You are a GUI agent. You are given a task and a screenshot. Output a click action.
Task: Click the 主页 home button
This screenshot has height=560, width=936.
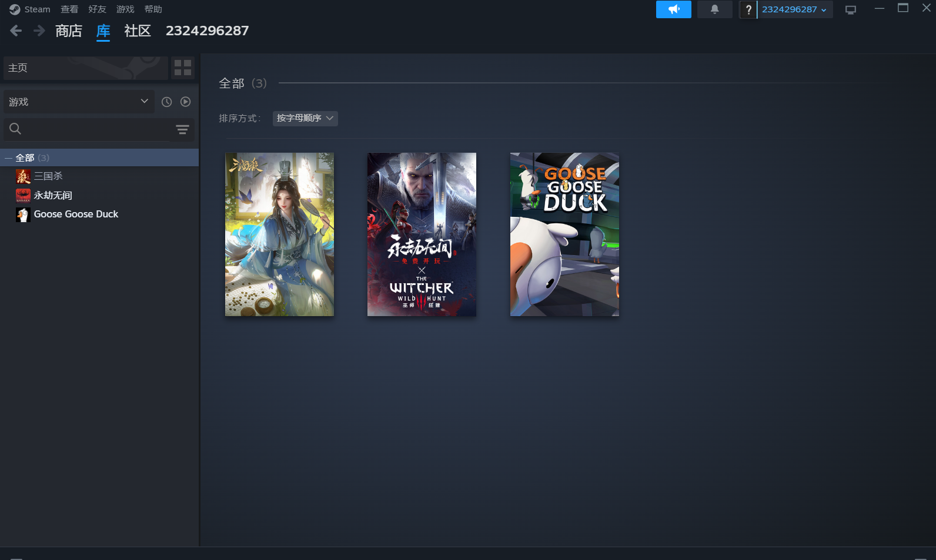tap(86, 68)
